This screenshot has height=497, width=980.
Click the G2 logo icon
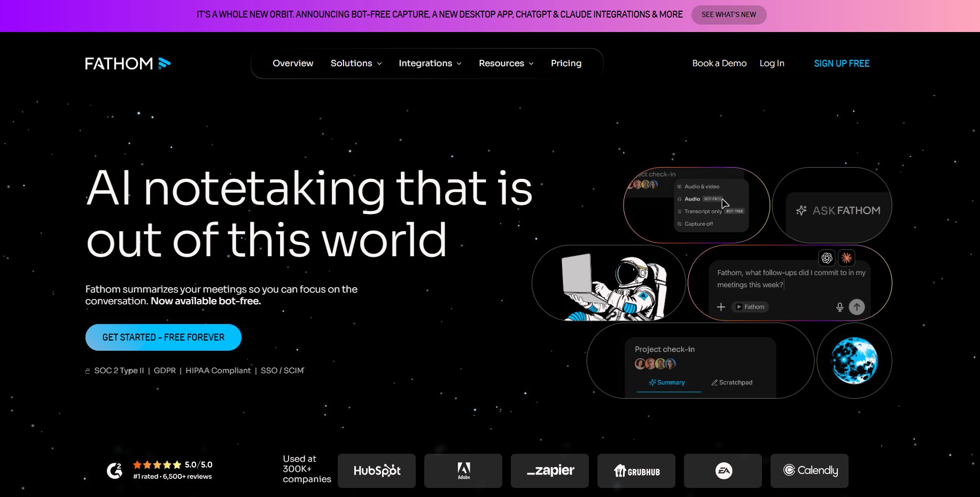coord(114,470)
